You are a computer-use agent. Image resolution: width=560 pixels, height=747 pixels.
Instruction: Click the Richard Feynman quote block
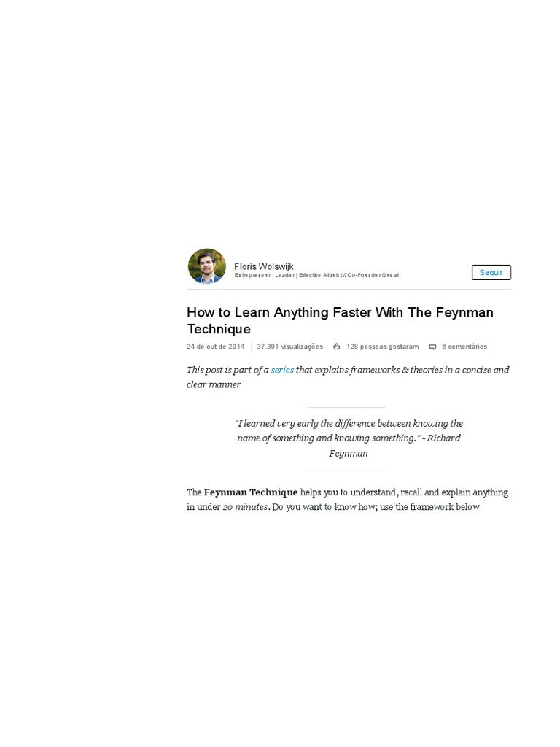349,438
